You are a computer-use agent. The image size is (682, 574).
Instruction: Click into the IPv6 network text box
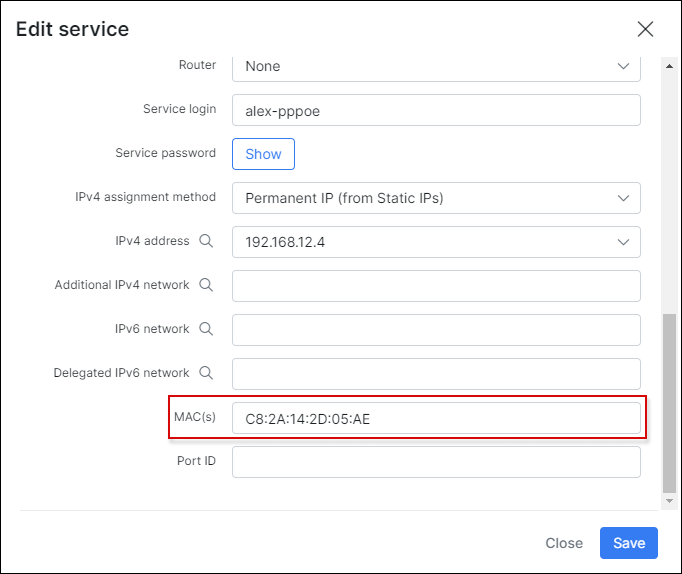tap(436, 330)
